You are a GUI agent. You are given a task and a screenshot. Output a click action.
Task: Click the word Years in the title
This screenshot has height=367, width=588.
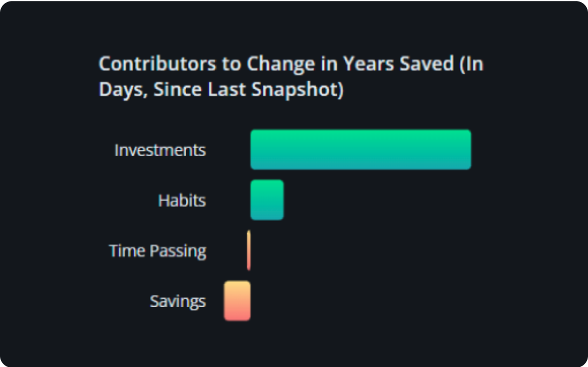(368, 63)
